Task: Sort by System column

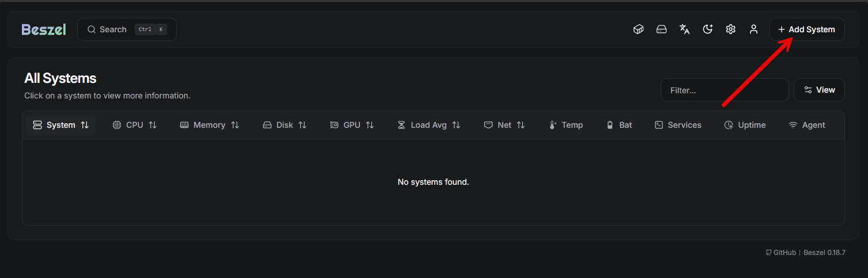Action: pos(61,125)
